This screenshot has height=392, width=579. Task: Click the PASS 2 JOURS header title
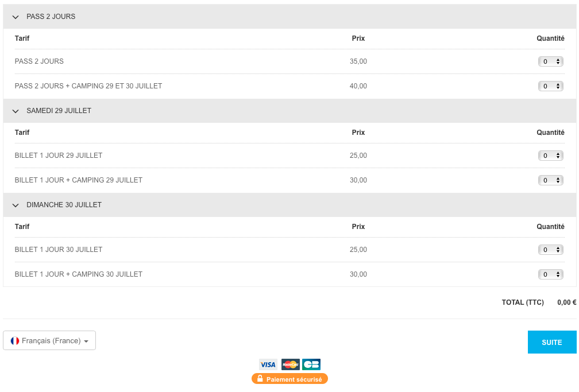point(51,17)
